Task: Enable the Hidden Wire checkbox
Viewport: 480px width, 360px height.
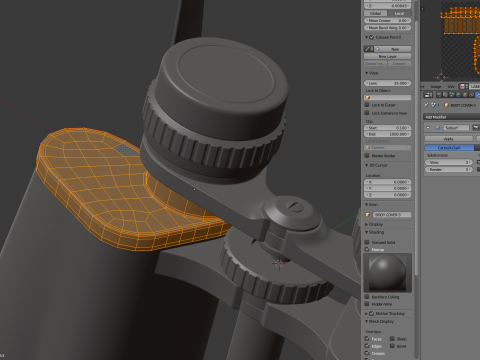Action: [x=367, y=304]
